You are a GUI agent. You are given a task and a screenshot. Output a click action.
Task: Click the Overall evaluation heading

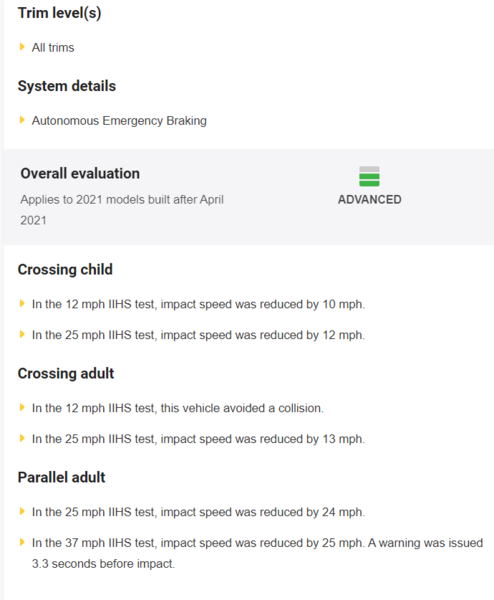[80, 173]
